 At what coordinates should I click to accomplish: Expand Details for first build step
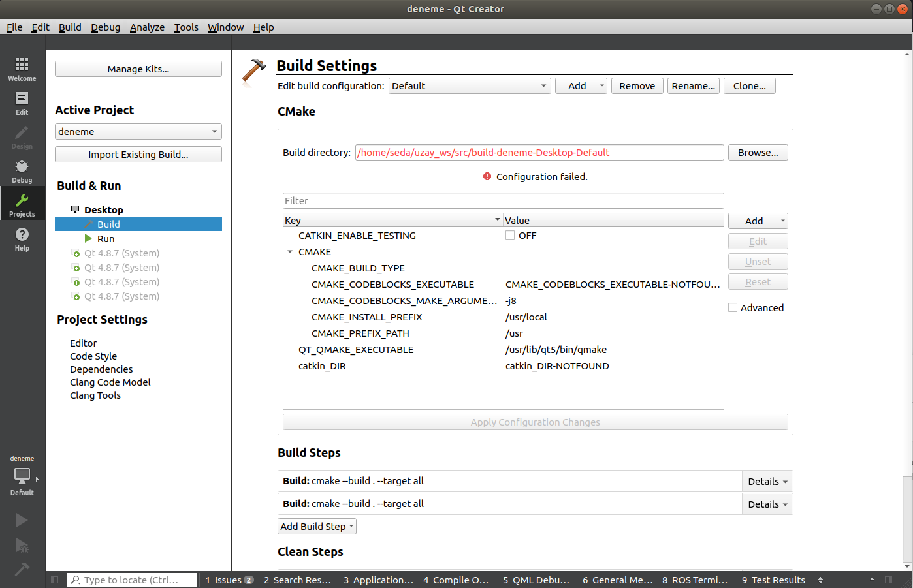(767, 482)
